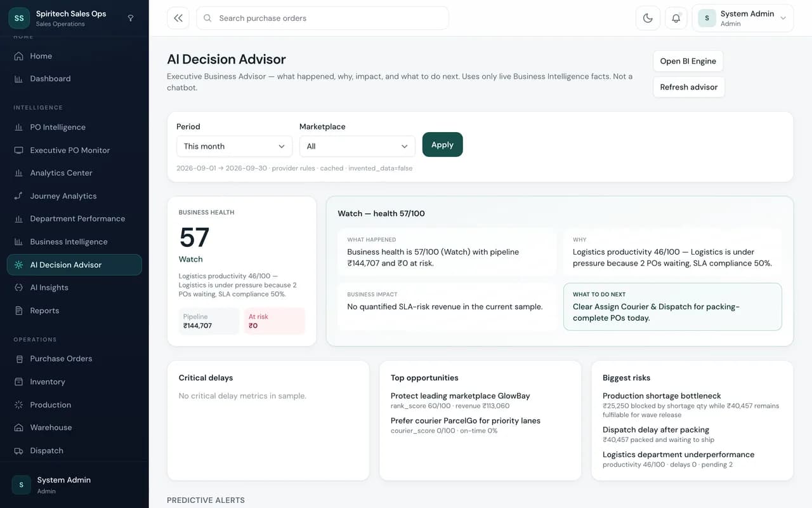The image size is (812, 508).
Task: Click the Business Intelligence icon
Action: (18, 242)
